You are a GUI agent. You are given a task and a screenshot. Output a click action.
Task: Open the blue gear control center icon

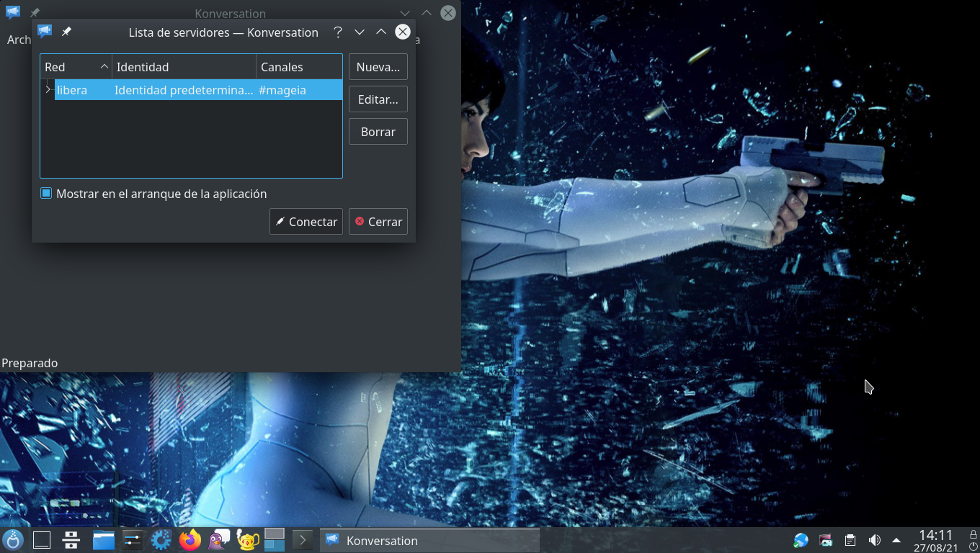[x=161, y=539]
